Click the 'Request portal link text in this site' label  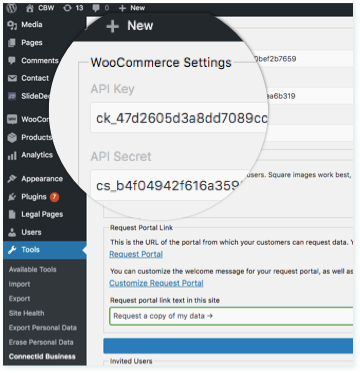point(165,300)
